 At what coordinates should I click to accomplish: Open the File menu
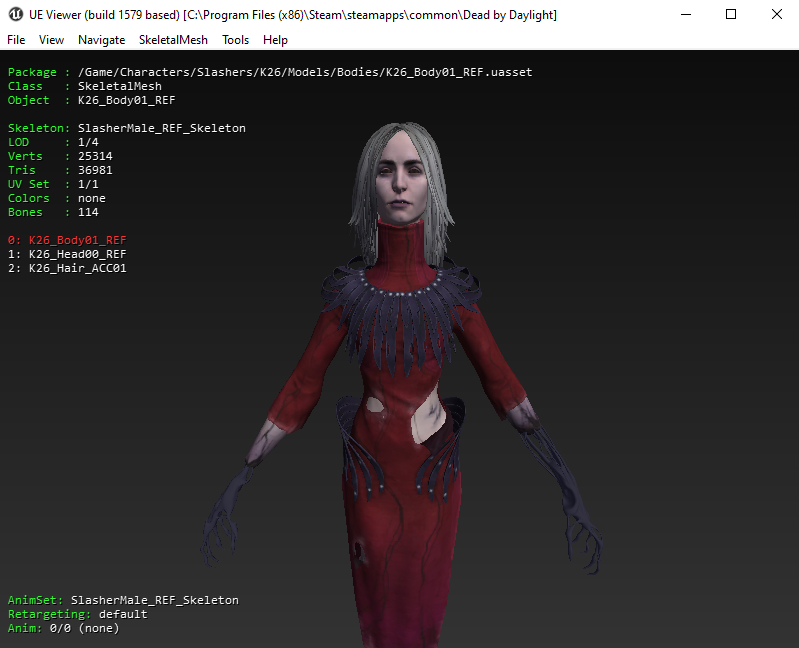[16, 40]
